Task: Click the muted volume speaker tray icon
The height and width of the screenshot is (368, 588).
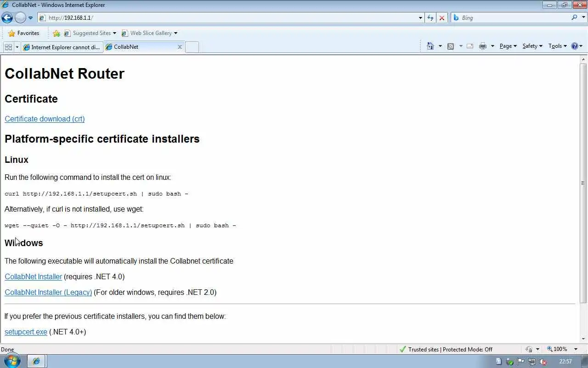Action: (x=543, y=362)
